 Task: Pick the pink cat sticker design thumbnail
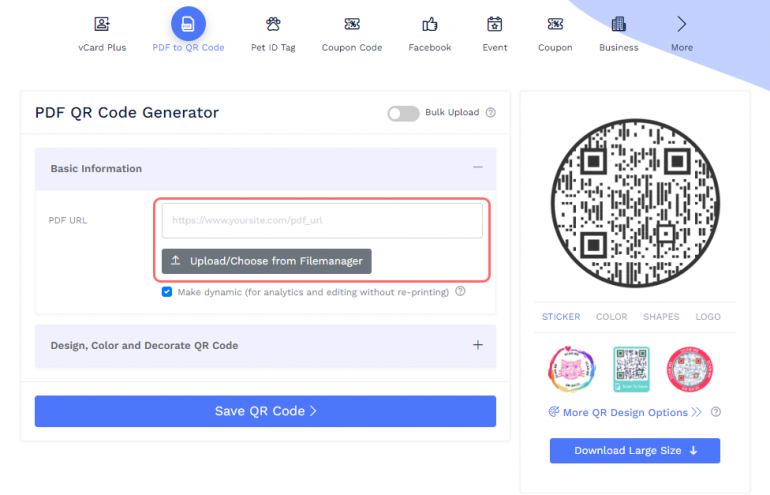click(x=573, y=371)
